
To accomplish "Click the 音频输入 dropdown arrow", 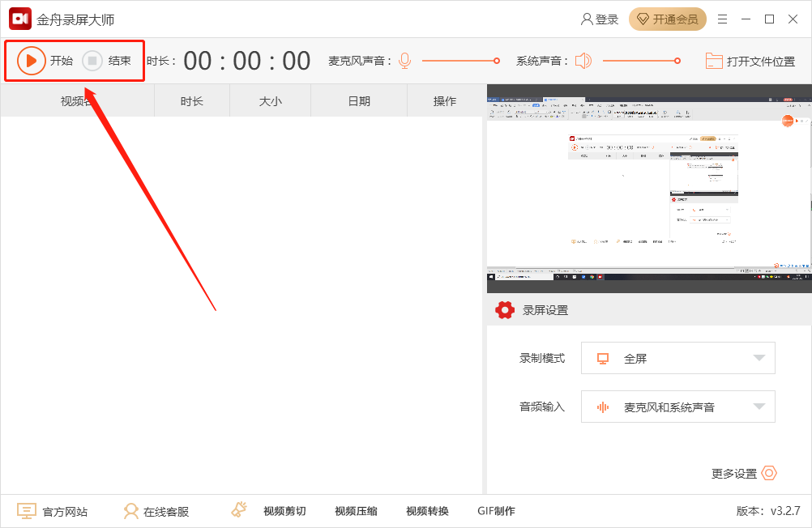I will [x=759, y=407].
